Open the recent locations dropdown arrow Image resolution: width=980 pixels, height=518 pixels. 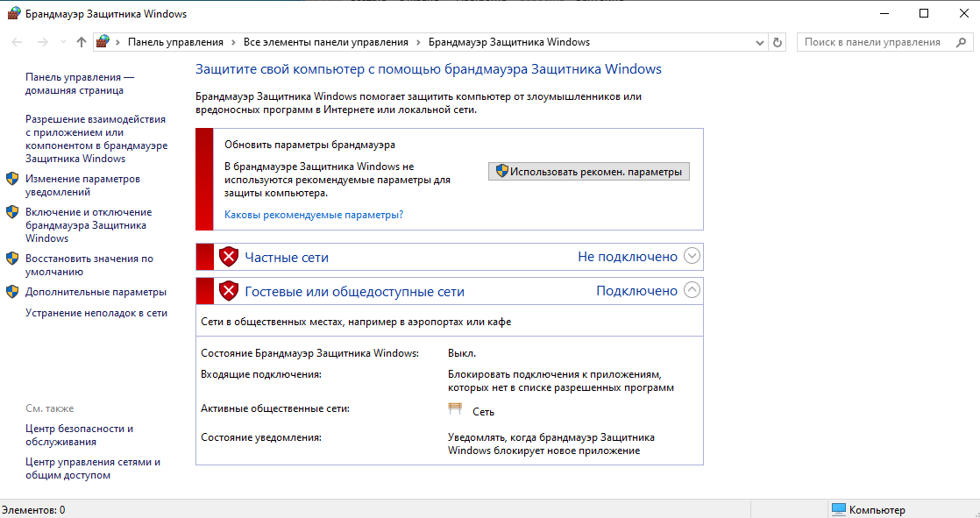click(63, 42)
